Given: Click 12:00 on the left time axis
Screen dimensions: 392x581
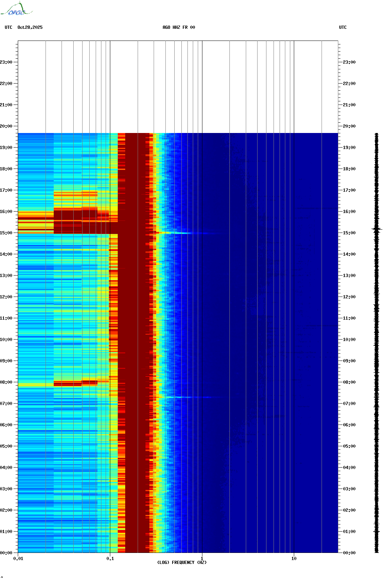Looking at the screenshot, I should [x=6, y=297].
